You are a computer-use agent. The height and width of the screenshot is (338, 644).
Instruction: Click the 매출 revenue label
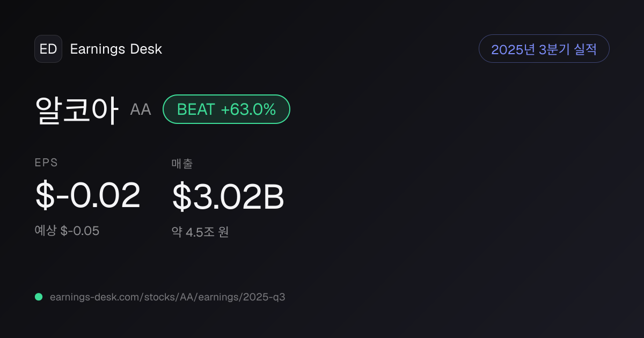coord(182,164)
